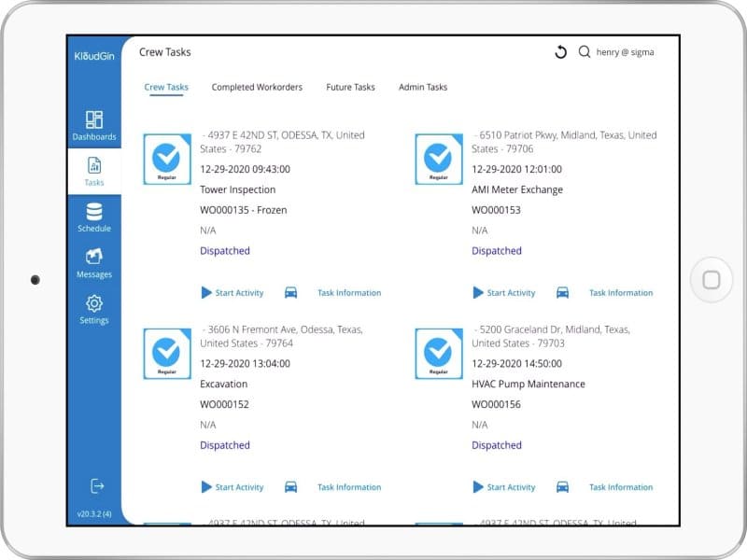Refresh the crew tasks list
Screen dimensions: 747x560
click(560, 52)
